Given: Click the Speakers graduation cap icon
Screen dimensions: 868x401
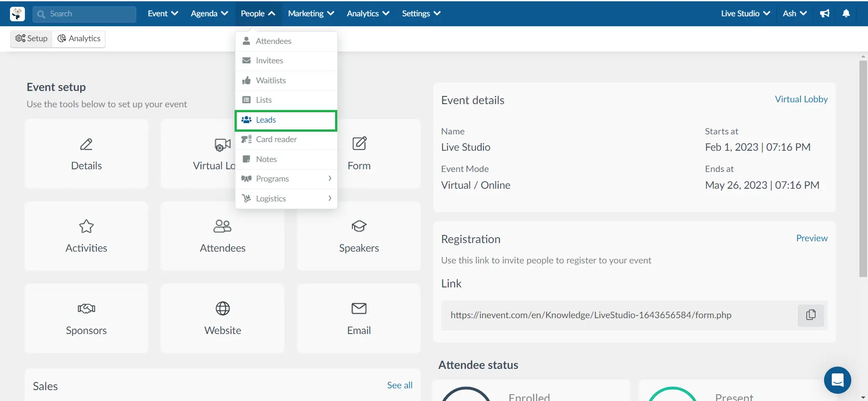Looking at the screenshot, I should (x=359, y=226).
